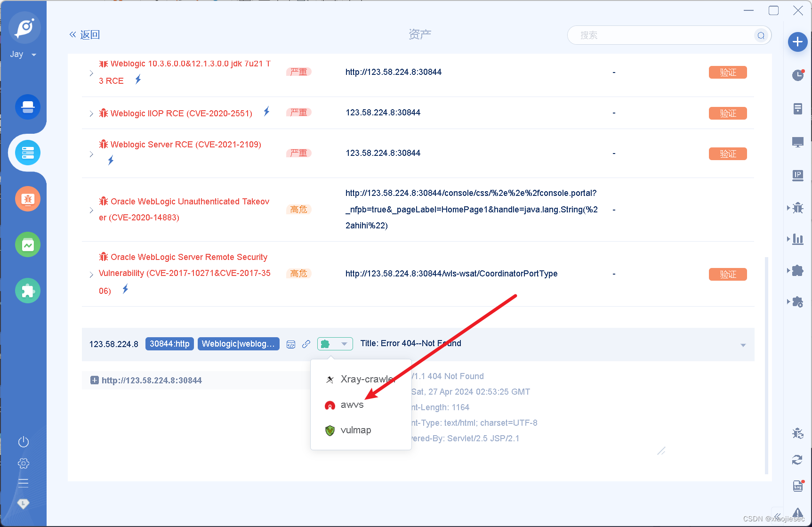Open the log file icon in right rail
This screenshot has width=812, height=527.
pos(798,486)
